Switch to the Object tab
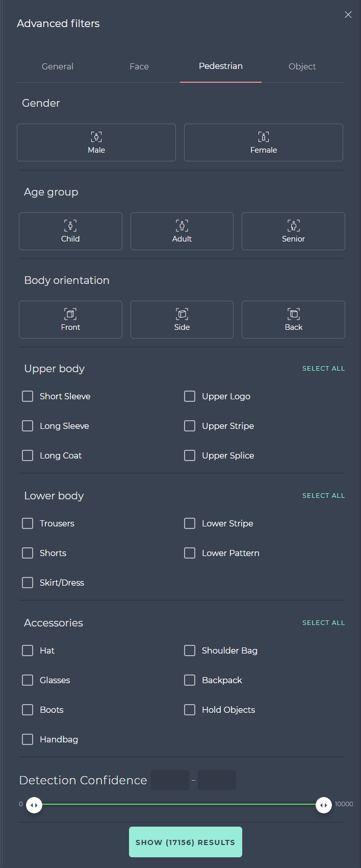This screenshot has height=868, width=361. coord(302,66)
